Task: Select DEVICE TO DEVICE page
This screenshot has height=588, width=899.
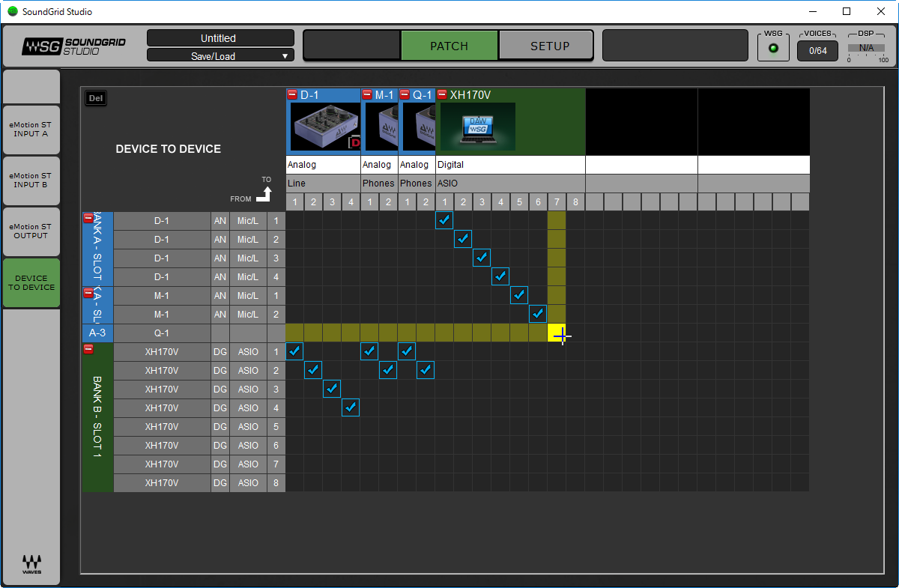Action: (x=31, y=282)
